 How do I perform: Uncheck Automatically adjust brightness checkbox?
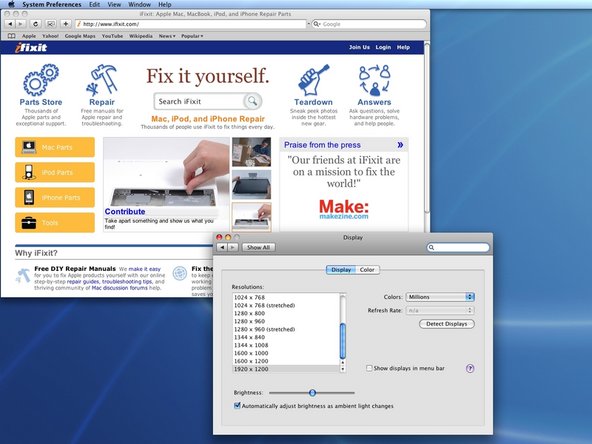coord(237,406)
